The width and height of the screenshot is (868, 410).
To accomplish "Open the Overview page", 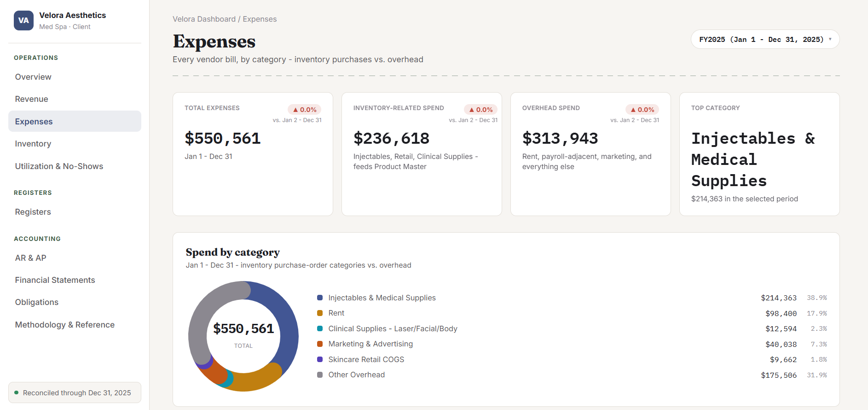I will (x=75, y=77).
